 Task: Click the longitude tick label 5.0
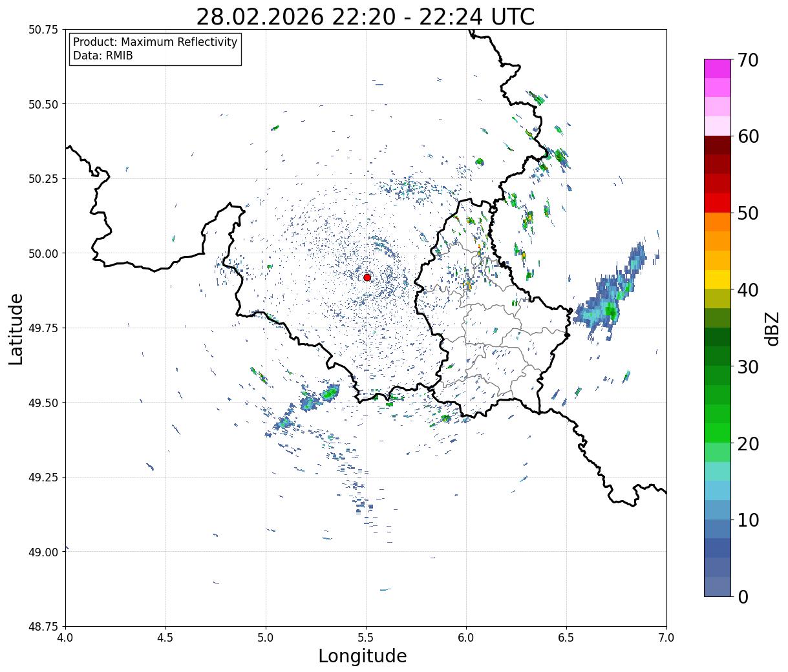pos(266,637)
